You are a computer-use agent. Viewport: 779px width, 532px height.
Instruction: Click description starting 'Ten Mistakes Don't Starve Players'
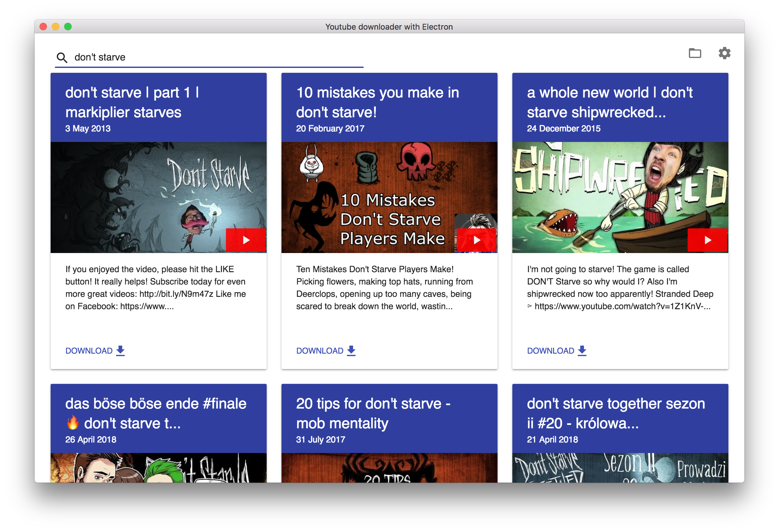(385, 288)
